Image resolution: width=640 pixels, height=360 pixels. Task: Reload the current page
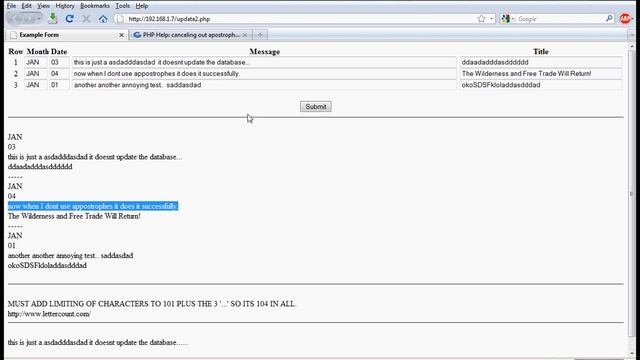[69, 19]
